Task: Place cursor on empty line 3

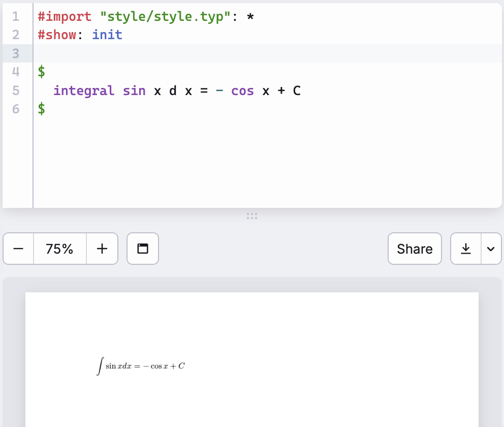Action: pos(267,53)
